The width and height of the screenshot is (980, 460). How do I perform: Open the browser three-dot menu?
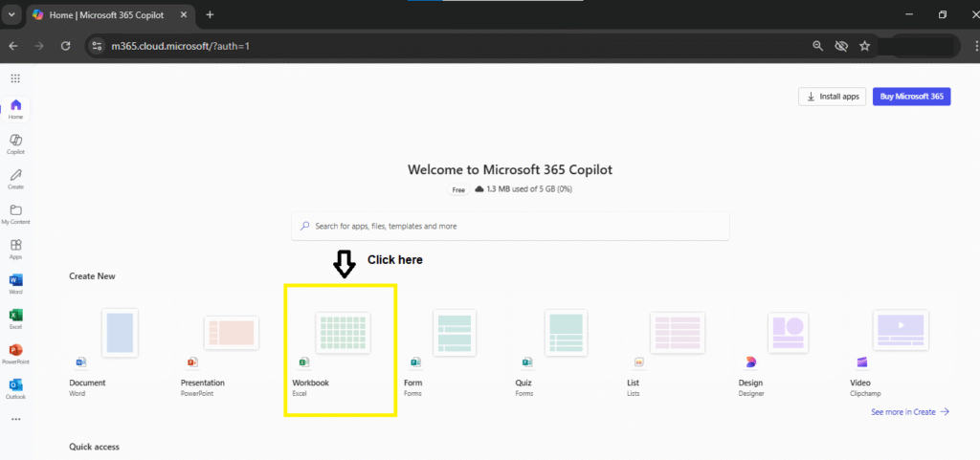(x=977, y=46)
